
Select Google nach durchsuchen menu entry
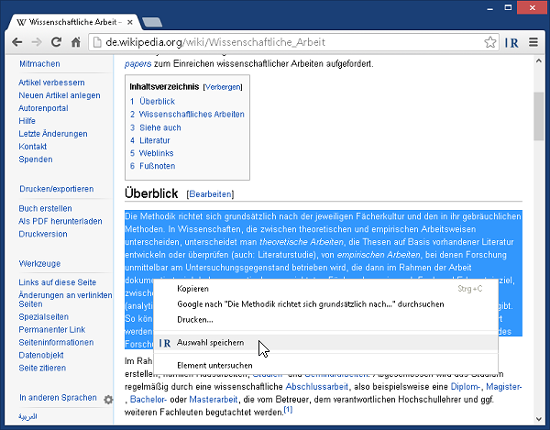click(x=326, y=304)
